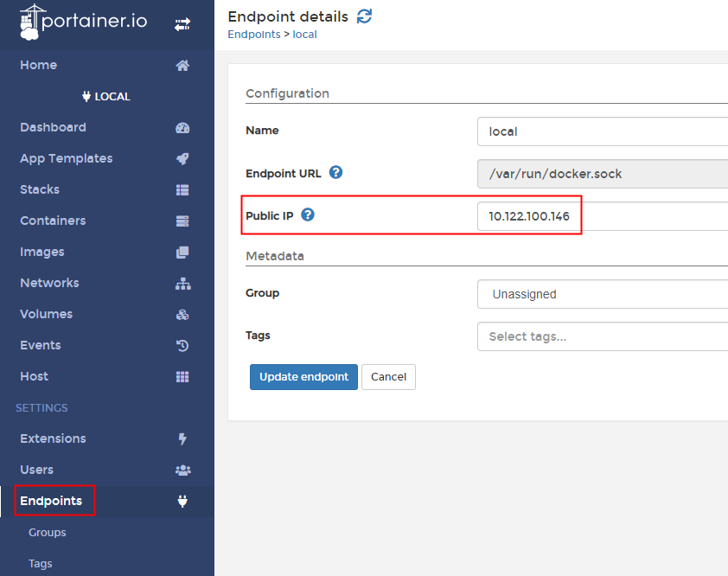The image size is (728, 576).
Task: Select the Volumes icon
Action: 182,314
